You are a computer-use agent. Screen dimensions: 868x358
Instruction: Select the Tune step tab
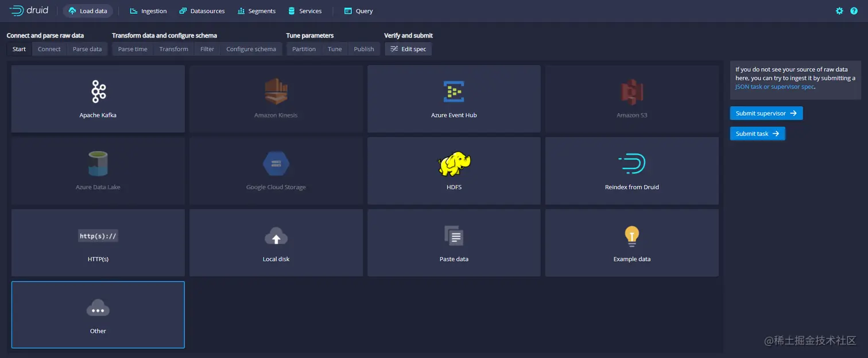tap(335, 49)
